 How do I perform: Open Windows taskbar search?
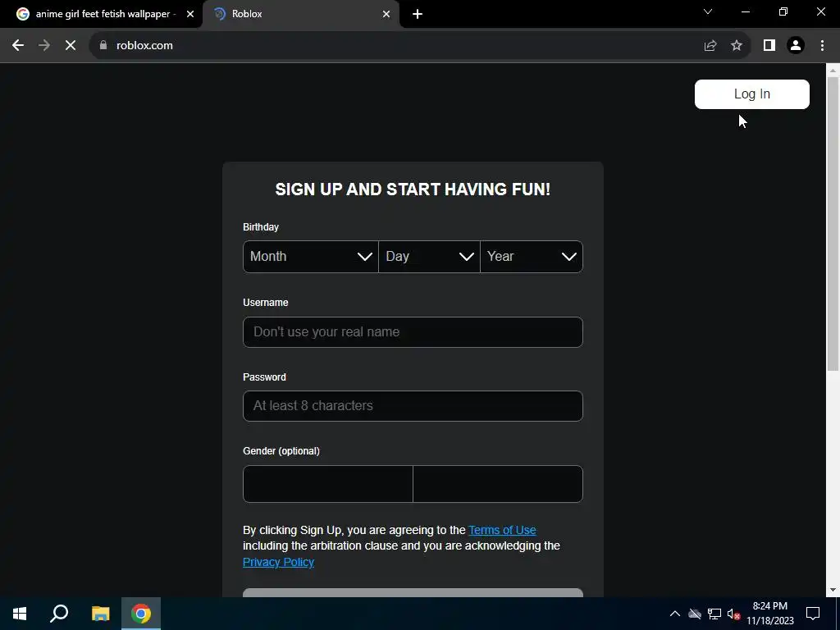[x=59, y=614]
